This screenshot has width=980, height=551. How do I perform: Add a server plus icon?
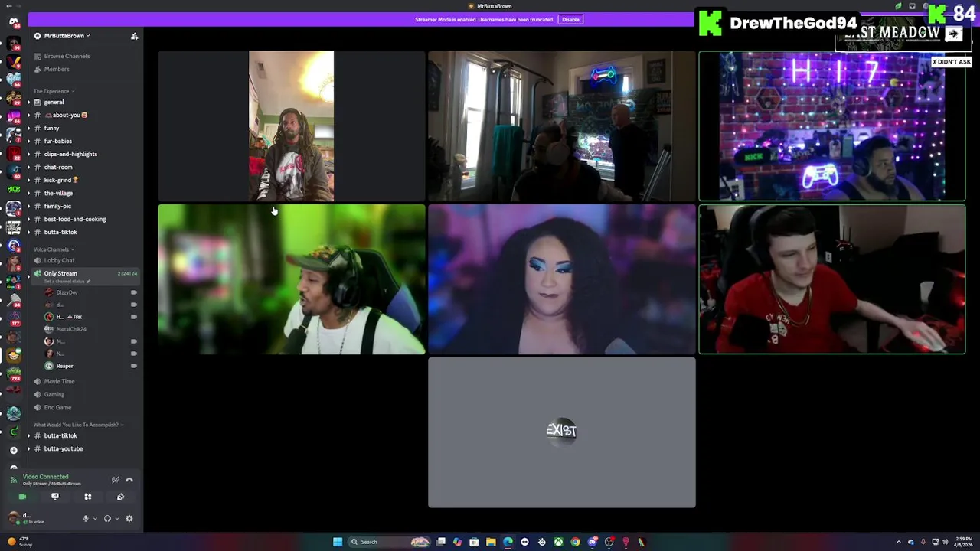pyautogui.click(x=13, y=450)
